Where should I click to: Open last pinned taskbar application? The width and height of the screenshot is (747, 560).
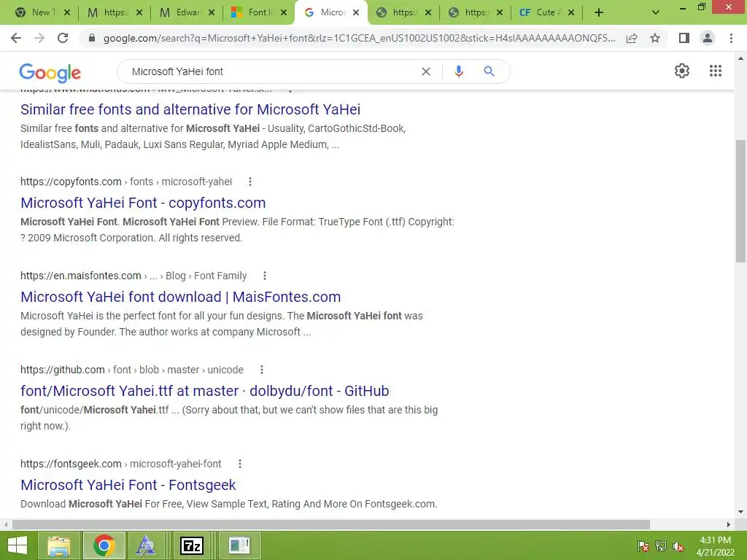pyautogui.click(x=239, y=545)
